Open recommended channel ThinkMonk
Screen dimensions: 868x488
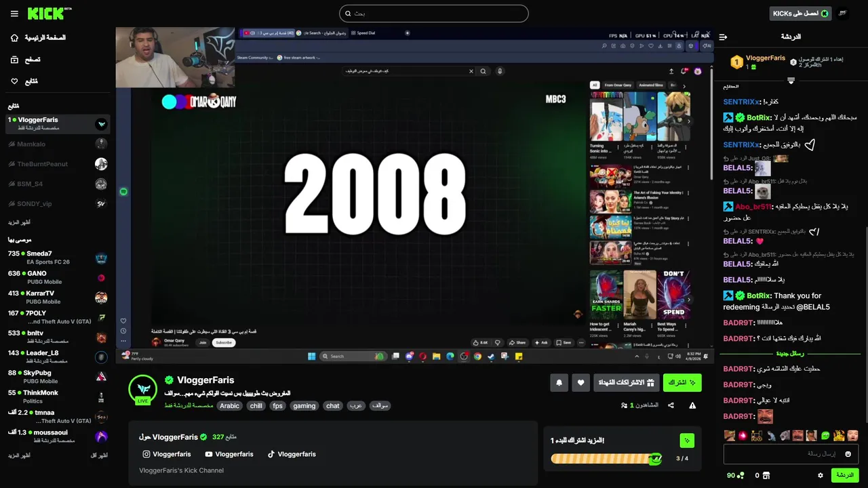point(57,396)
